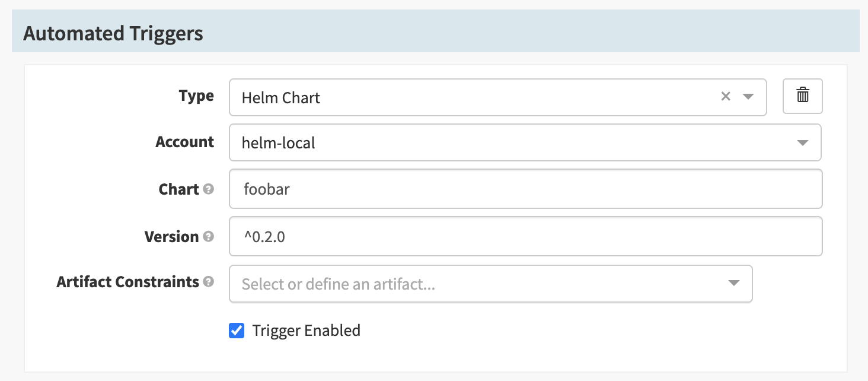Focus the Version field containing ^0.2.0
The width and height of the screenshot is (868, 381).
click(x=525, y=236)
